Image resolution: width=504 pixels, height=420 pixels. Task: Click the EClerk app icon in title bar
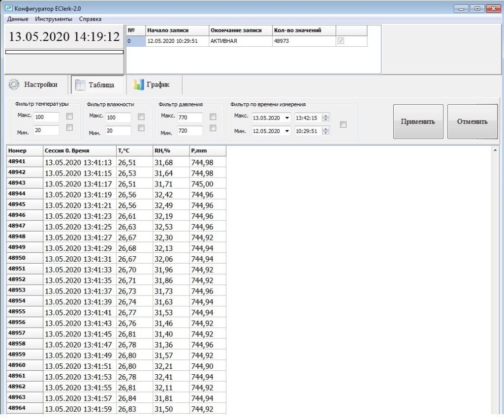[8, 9]
